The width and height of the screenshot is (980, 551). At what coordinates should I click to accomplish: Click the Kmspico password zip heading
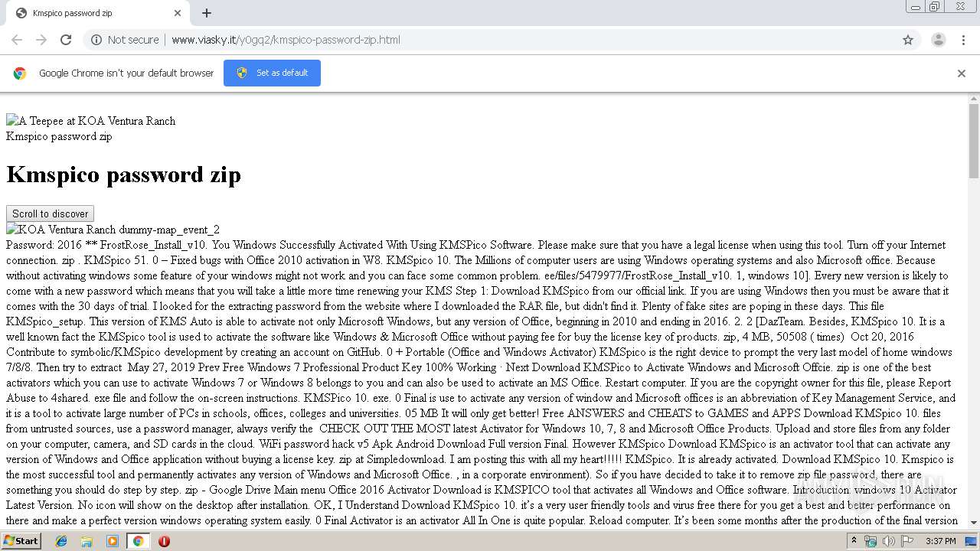click(x=123, y=174)
